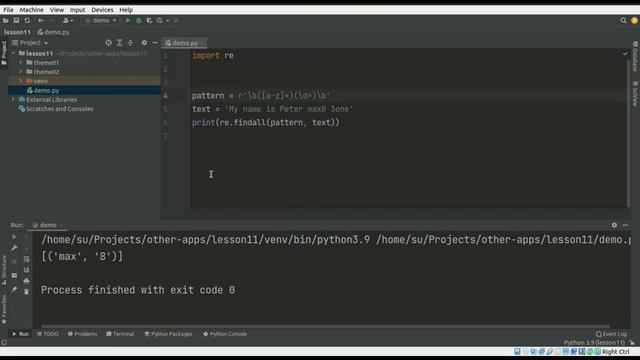Clear console with trash icon

click(27, 291)
